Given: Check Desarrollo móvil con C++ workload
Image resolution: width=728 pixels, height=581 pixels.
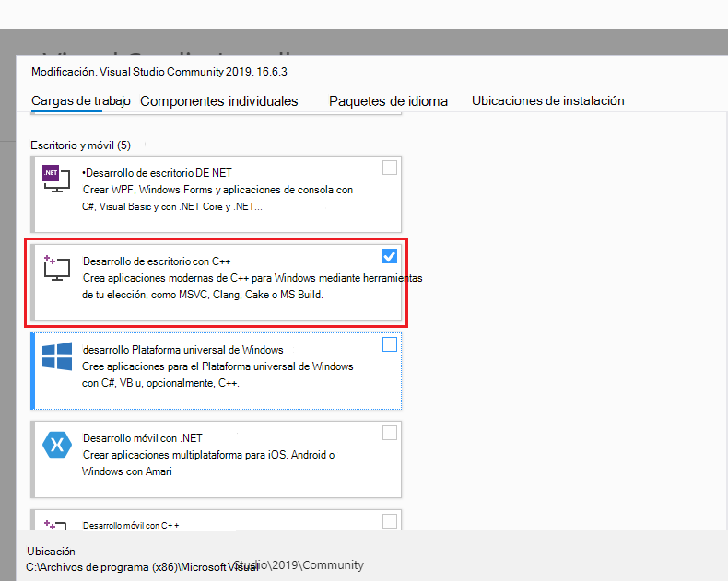Looking at the screenshot, I should (x=390, y=520).
